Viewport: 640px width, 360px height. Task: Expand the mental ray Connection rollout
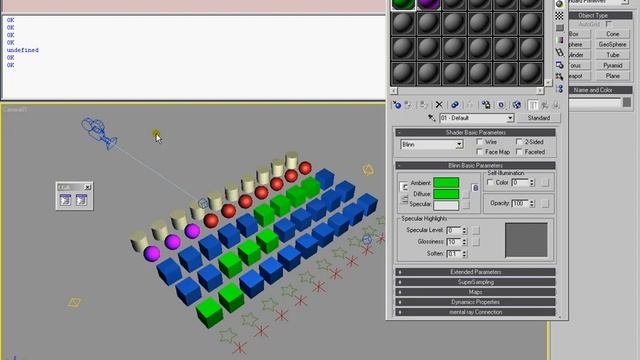475,312
